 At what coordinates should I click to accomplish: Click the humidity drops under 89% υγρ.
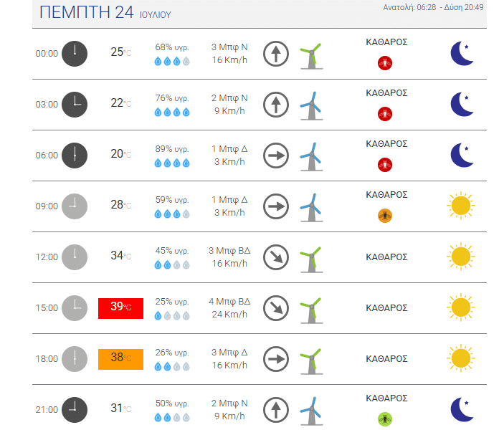(172, 163)
